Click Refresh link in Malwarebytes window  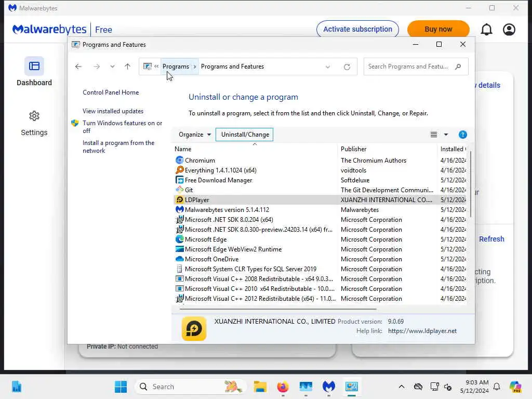491,239
